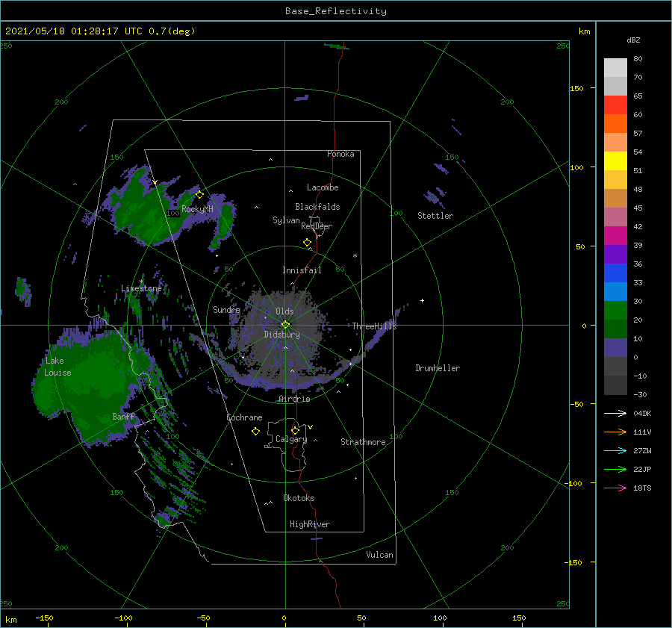Click the Ponoka city label
The image size is (672, 628).
point(340,154)
